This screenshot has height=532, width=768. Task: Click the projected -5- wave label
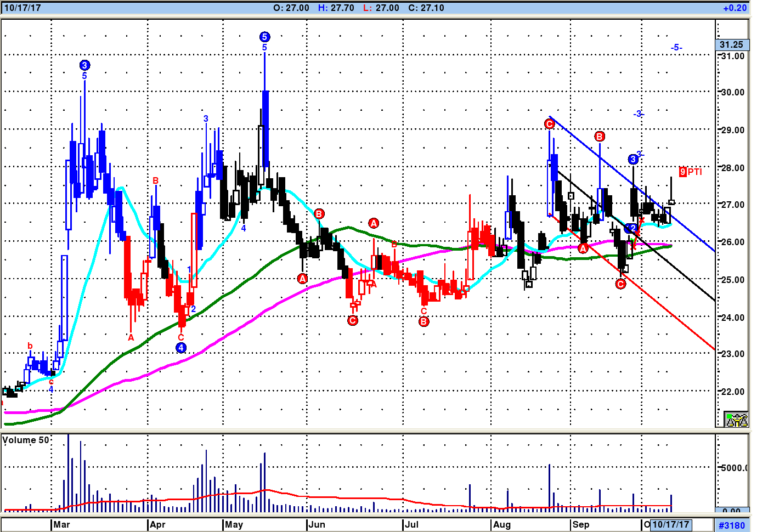[676, 48]
